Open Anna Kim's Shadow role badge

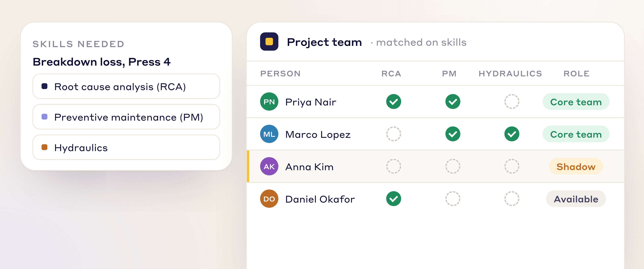(576, 166)
